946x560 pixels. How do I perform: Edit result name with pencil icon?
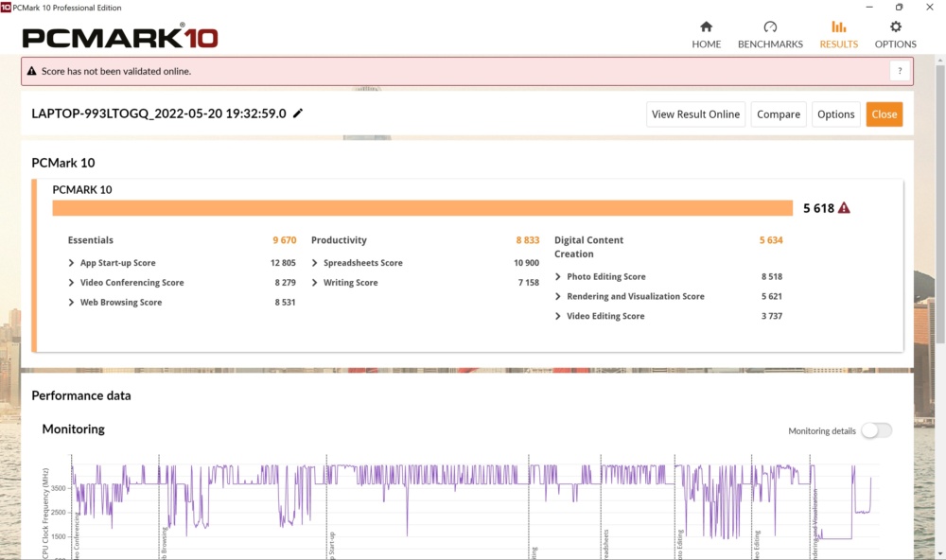point(297,114)
